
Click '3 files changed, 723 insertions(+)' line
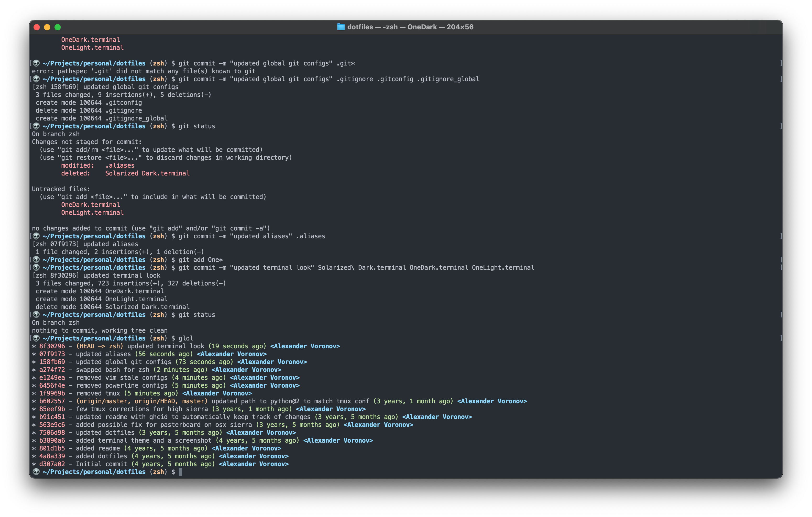point(131,283)
